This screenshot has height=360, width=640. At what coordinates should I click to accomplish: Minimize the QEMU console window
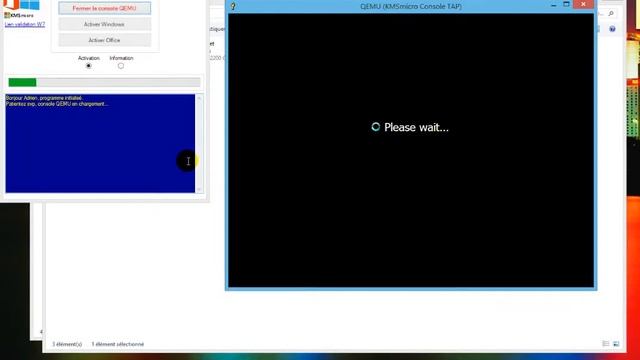(553, 5)
